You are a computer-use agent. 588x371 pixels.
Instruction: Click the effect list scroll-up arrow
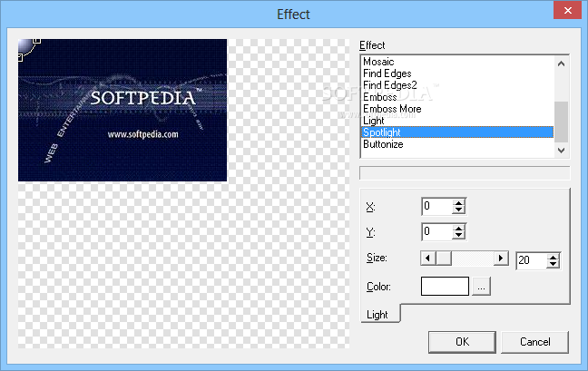coord(561,63)
